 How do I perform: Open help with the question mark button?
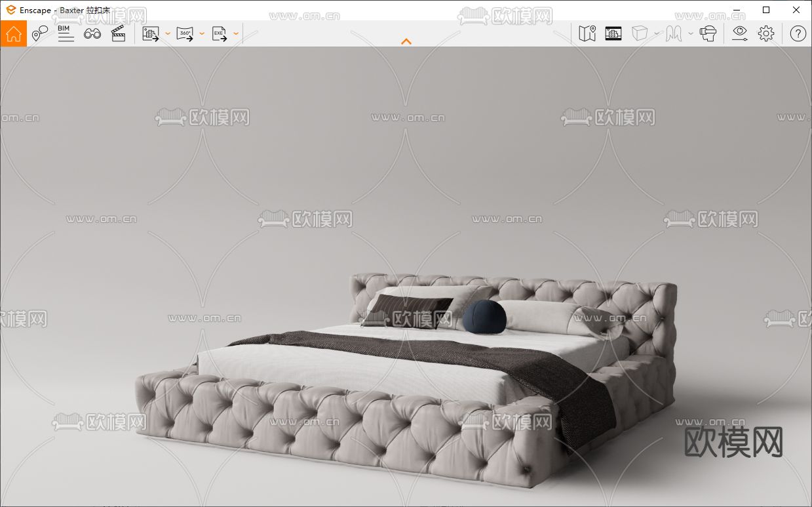coord(798,33)
